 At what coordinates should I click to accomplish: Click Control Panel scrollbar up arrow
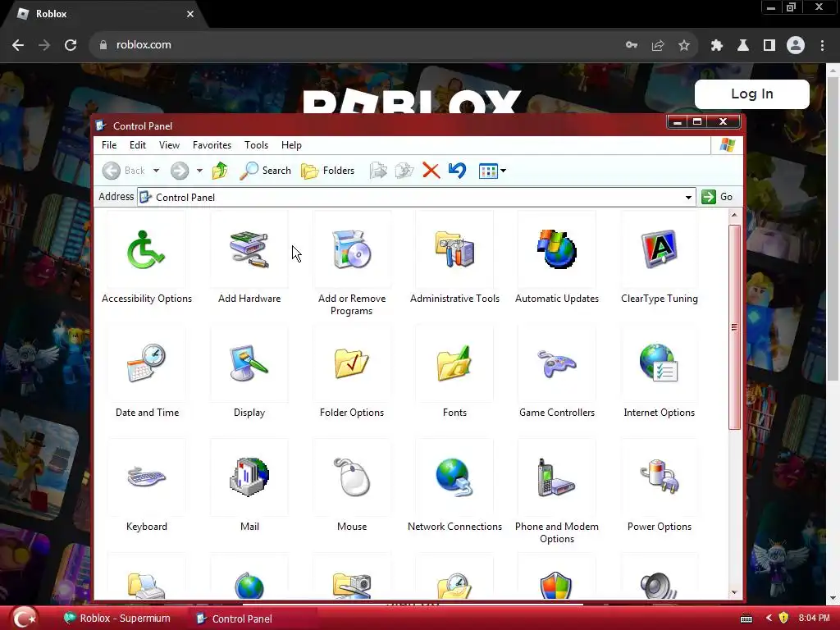tap(734, 215)
